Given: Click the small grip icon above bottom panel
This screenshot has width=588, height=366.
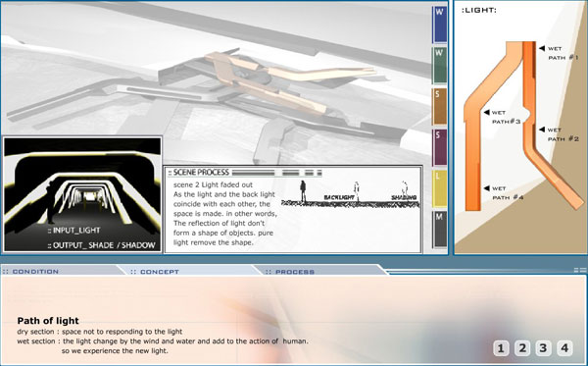Looking at the screenshot, I should (580, 270).
